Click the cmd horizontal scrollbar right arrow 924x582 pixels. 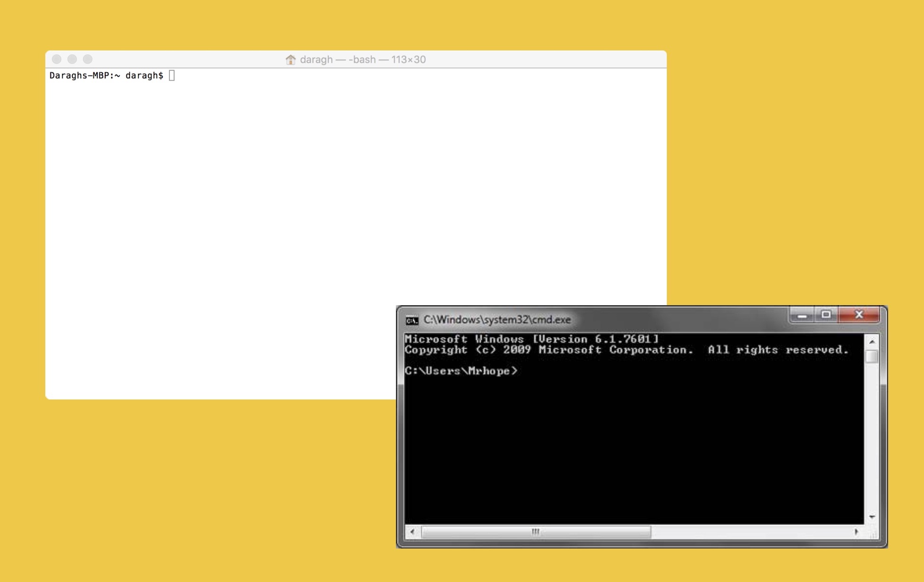coord(856,532)
